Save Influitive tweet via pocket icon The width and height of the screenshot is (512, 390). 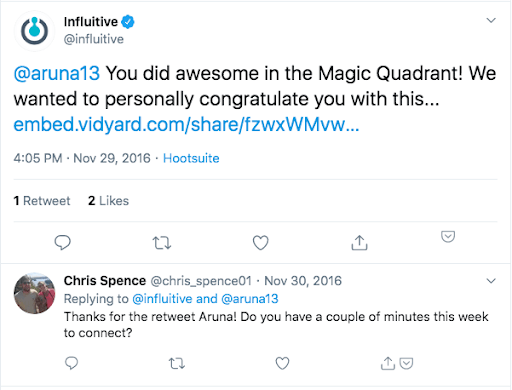coord(448,236)
